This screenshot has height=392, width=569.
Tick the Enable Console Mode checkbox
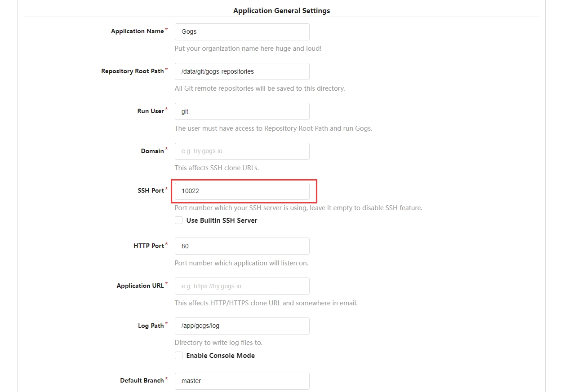(x=179, y=356)
